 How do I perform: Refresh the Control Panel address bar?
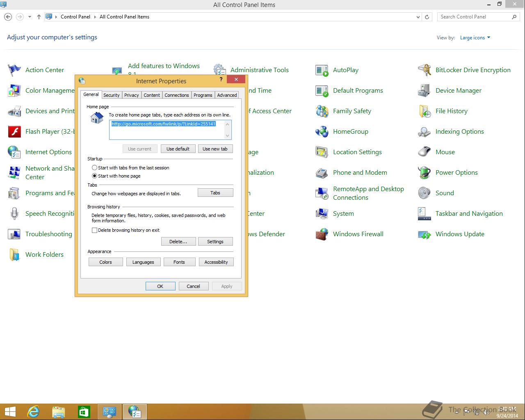pyautogui.click(x=427, y=17)
